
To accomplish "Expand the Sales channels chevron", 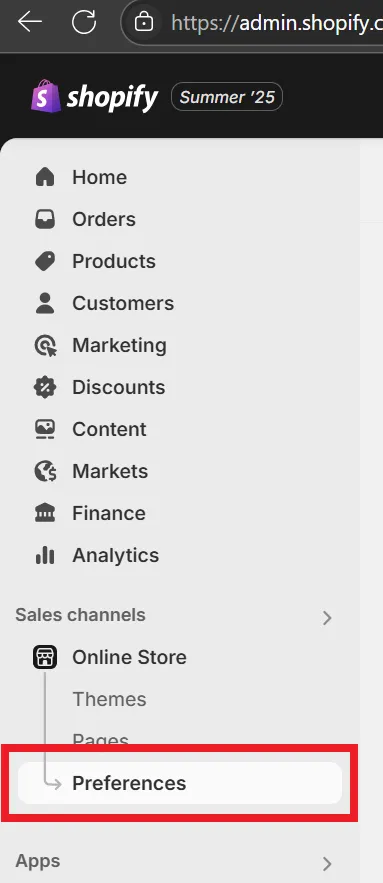I will coord(327,618).
